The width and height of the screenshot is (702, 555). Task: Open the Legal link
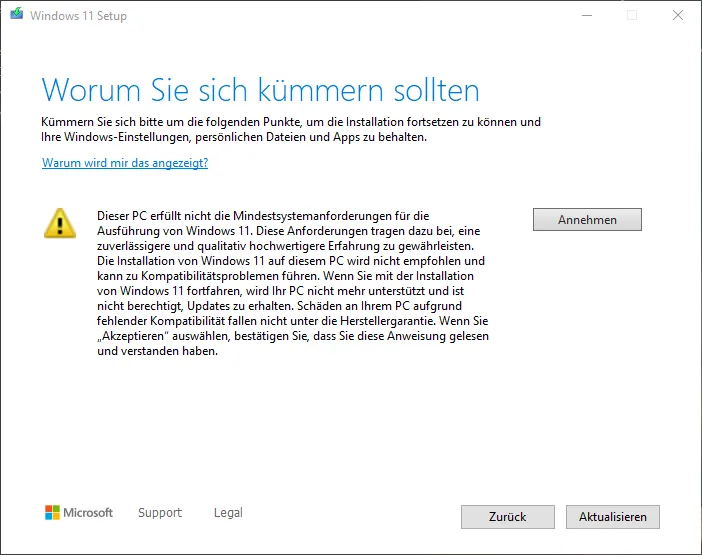[228, 512]
